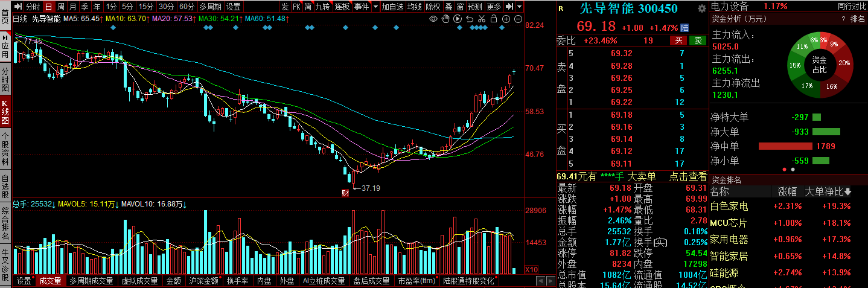
Task: Click the undo arrow icon on chart
Action: pyautogui.click(x=470, y=19)
